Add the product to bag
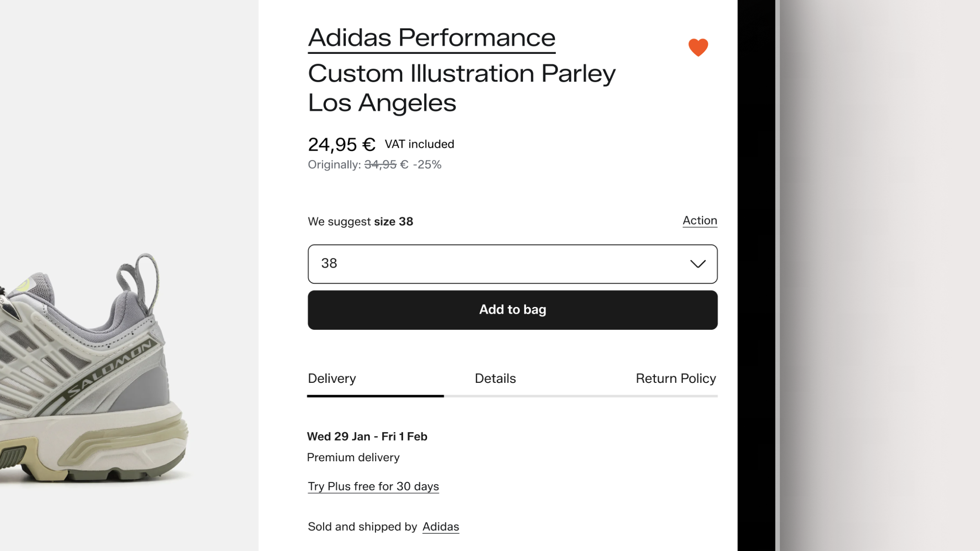The width and height of the screenshot is (980, 551). pos(512,310)
